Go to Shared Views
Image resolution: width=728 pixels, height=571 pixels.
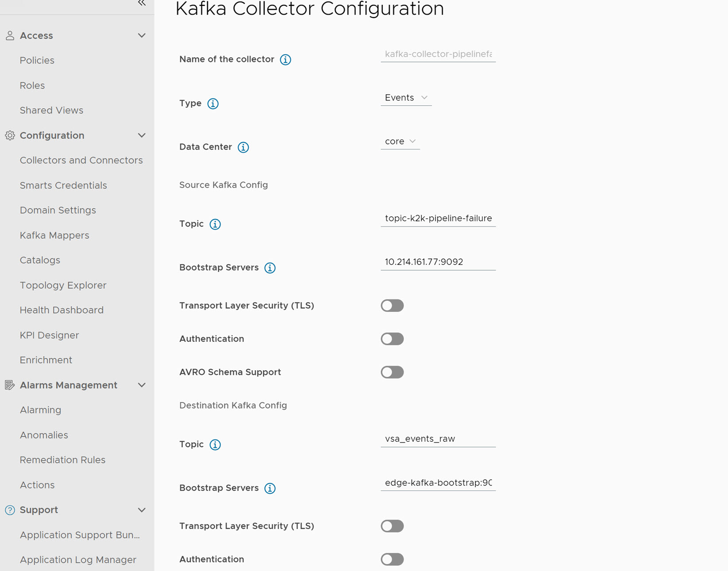[51, 111]
